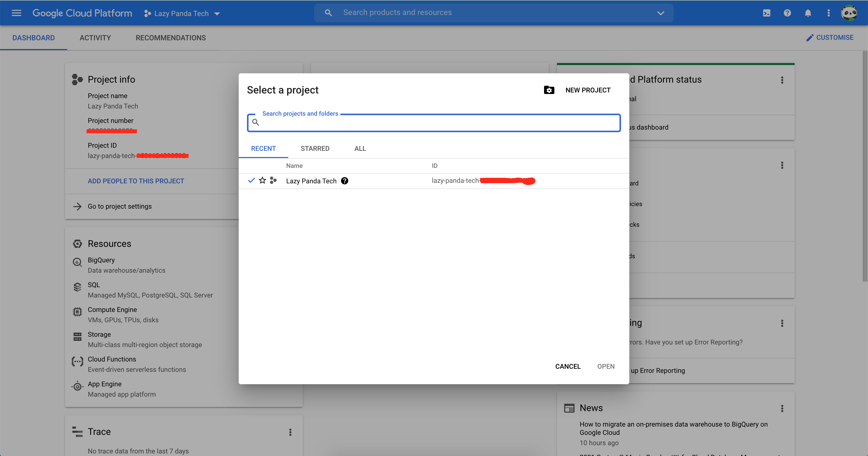Click the arrow icon beside project settings
The image size is (868, 456).
[78, 206]
